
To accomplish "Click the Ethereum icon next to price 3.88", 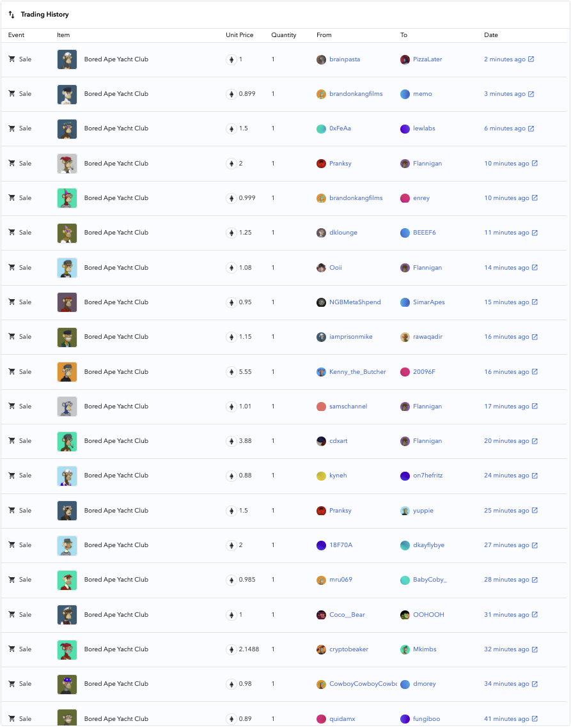I will 231,441.
